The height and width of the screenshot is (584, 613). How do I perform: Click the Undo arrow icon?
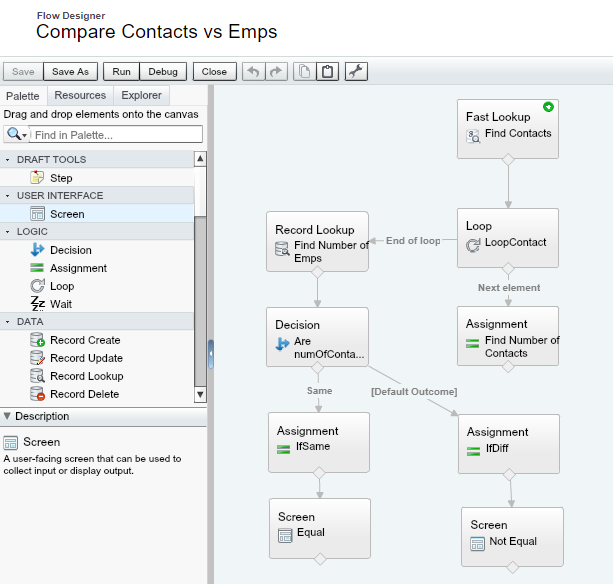point(254,72)
